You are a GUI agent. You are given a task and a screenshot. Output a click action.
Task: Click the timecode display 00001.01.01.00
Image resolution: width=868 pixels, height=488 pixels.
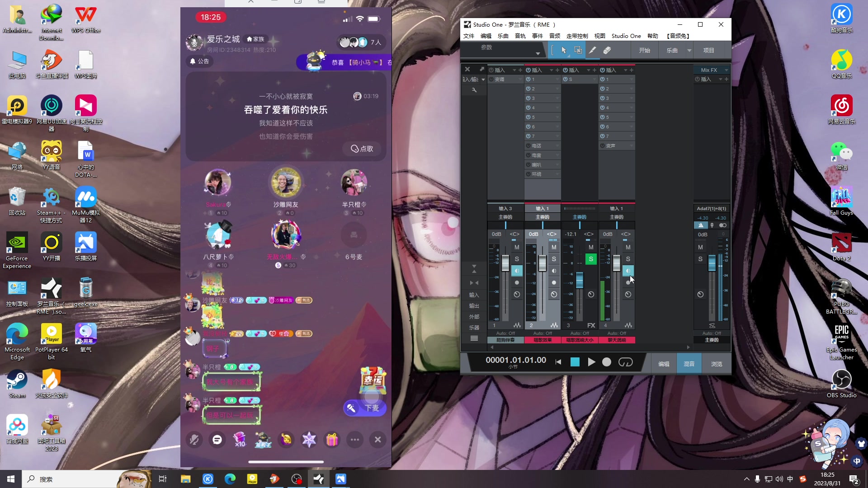pos(516,360)
